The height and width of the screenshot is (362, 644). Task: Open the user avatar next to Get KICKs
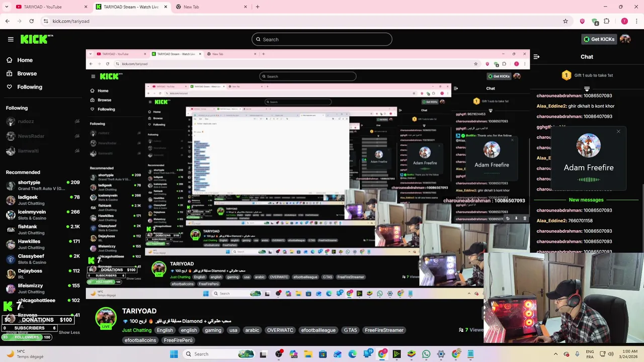coord(625,39)
